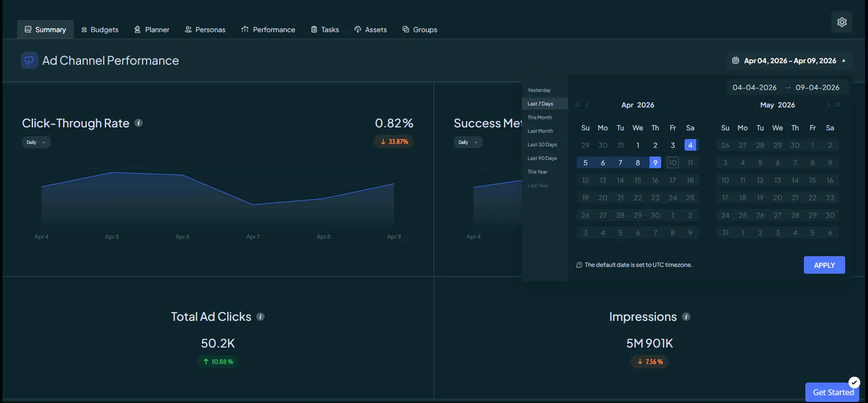
Task: Click the 10.88 % increase badge
Action: pyautogui.click(x=218, y=362)
